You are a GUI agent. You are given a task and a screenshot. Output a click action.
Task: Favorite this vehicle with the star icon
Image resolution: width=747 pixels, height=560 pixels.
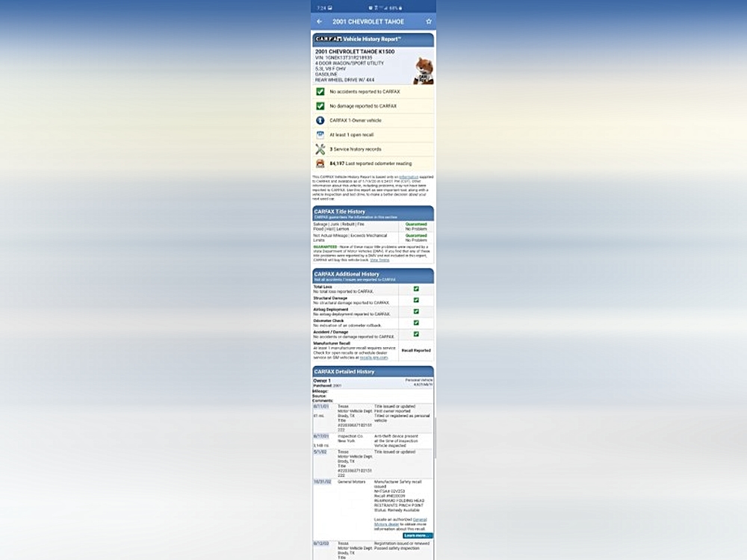[429, 22]
